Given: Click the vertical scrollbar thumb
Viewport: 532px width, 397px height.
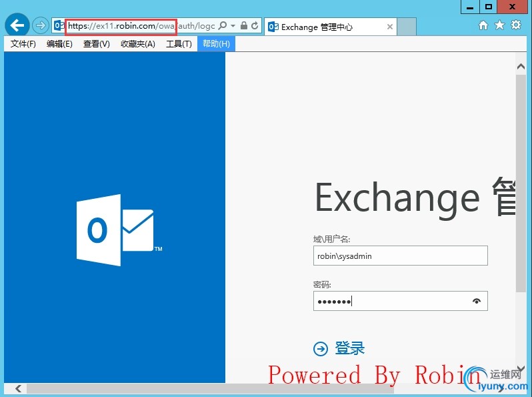Looking at the screenshot, I should (x=521, y=183).
